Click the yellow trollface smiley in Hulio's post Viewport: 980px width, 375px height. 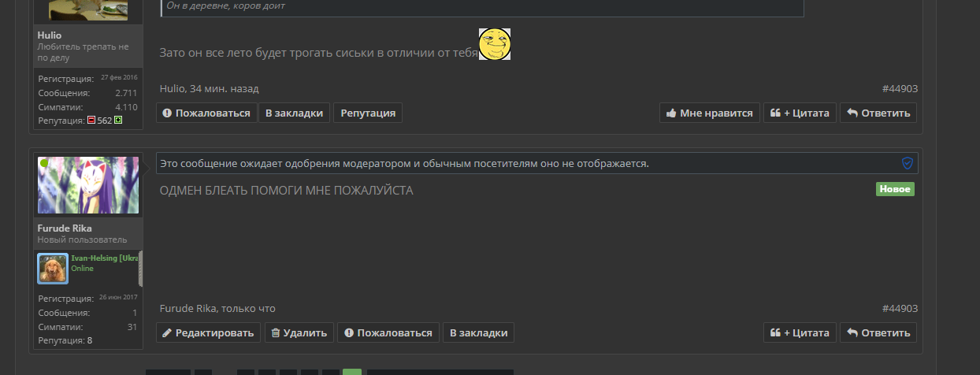495,44
